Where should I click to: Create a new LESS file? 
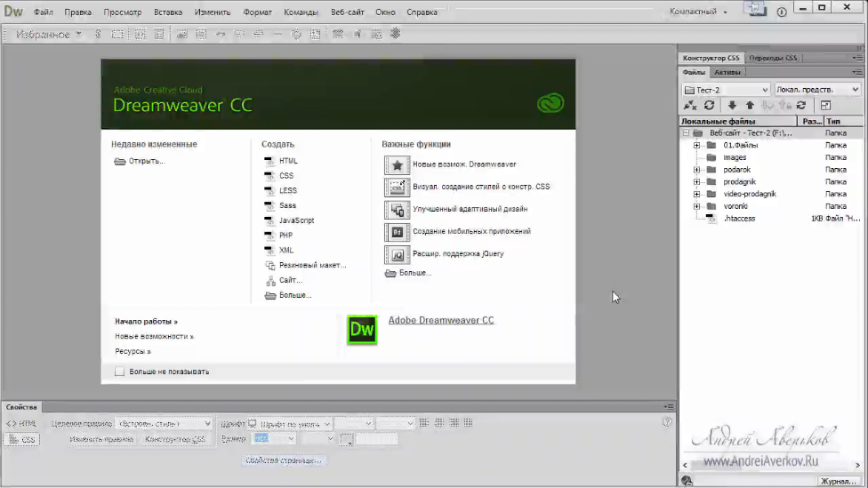coord(288,190)
